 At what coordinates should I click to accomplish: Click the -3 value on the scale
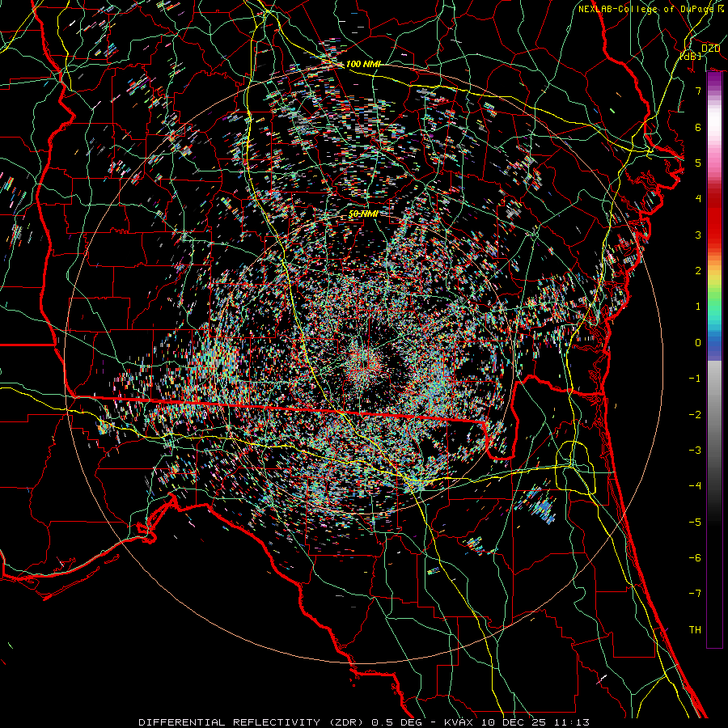695,451
